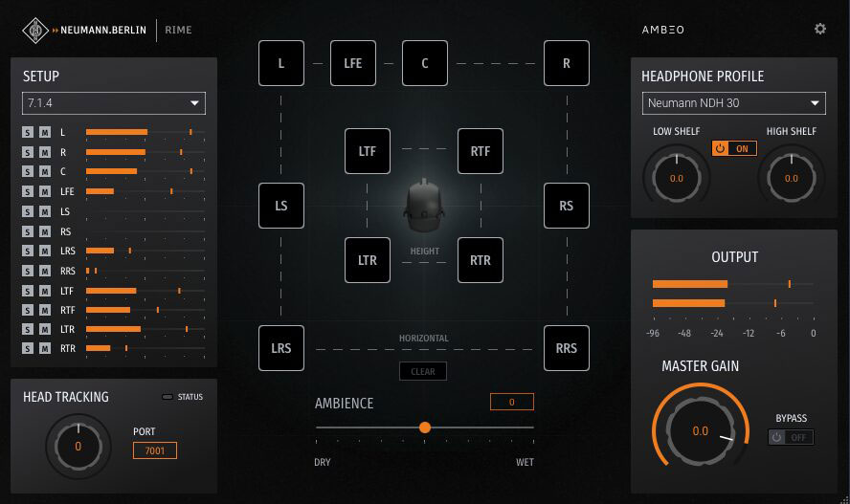The width and height of the screenshot is (850, 504).
Task: Open the 7.1.4 setup dropdown
Action: [114, 103]
